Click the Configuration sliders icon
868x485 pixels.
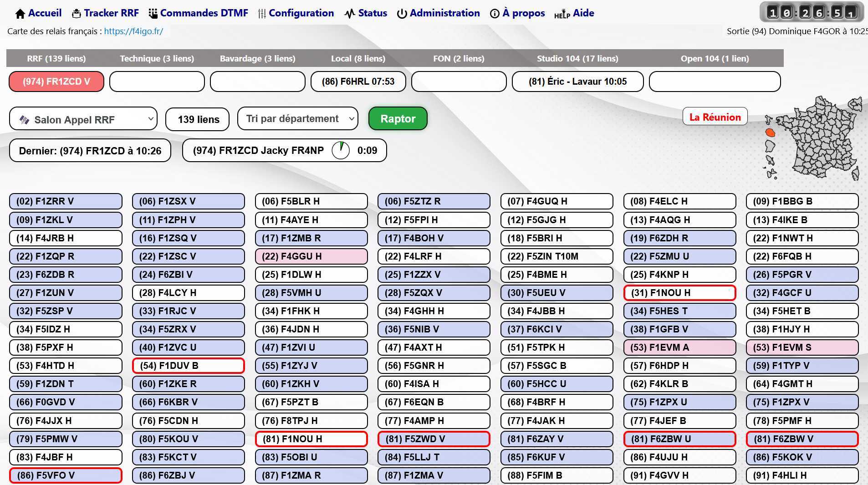pos(262,14)
